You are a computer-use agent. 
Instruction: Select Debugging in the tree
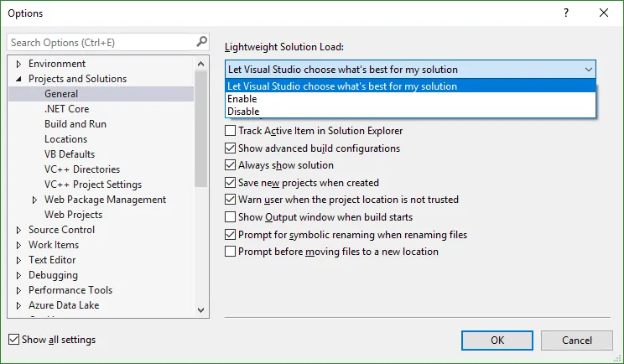point(53,275)
